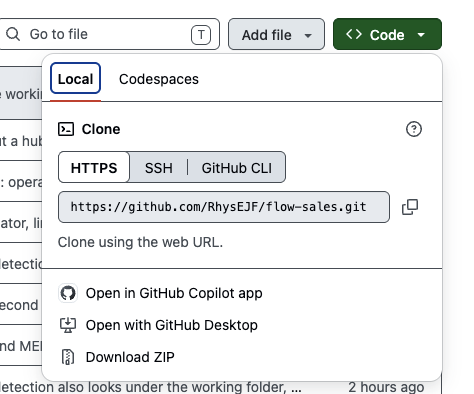Click the flow-sales.git clone URL field
This screenshot has height=394, width=474.
coord(224,207)
